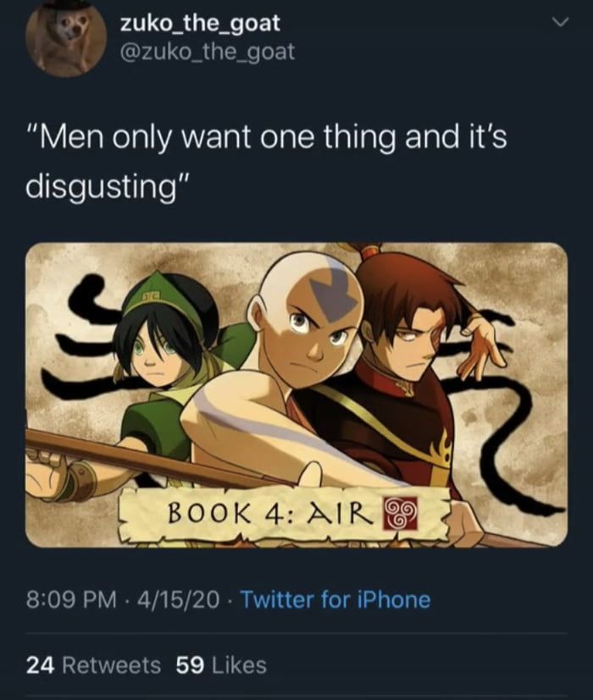593x700 pixels.
Task: Click the 8:09 PM timestamp
Action: pyautogui.click(x=71, y=599)
